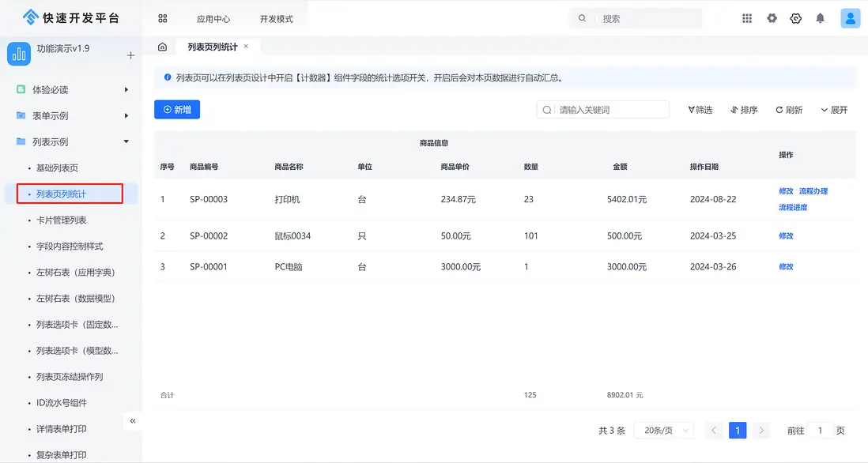Open 左树右表（应用字典） in sidebar

pos(75,272)
